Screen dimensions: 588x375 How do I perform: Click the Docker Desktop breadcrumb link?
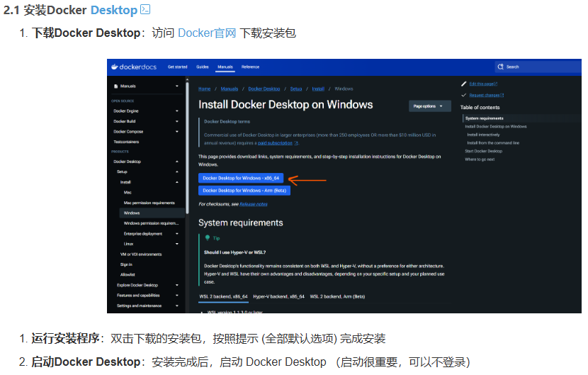pos(264,89)
